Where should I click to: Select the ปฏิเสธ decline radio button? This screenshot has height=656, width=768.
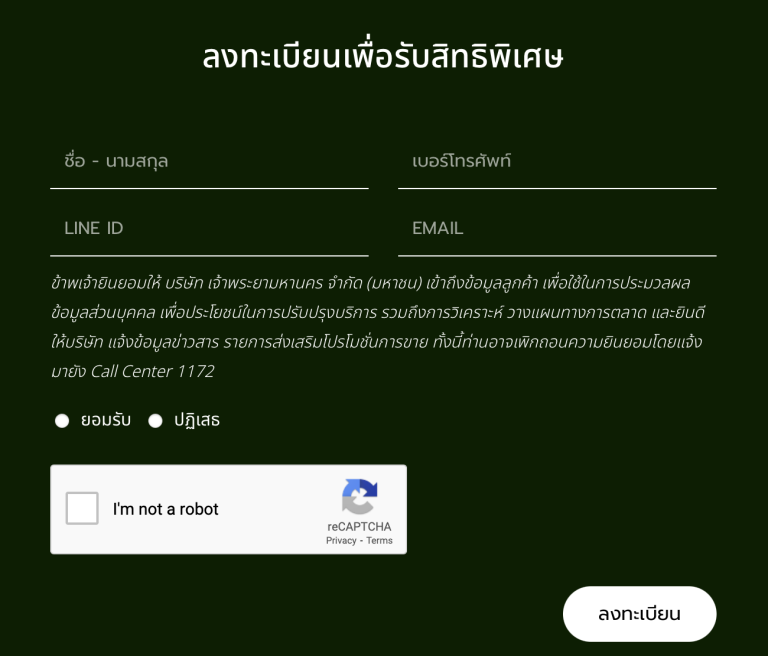click(155, 421)
